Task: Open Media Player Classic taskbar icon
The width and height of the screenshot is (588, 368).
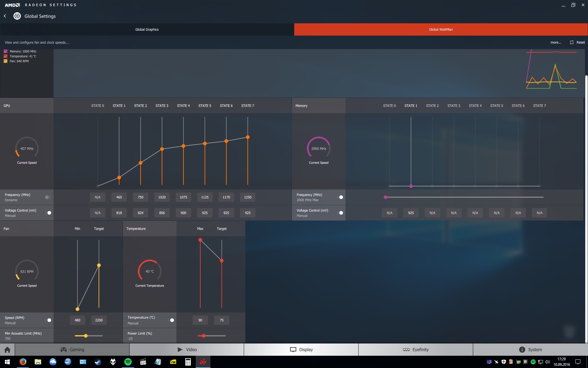Action: coord(143,362)
